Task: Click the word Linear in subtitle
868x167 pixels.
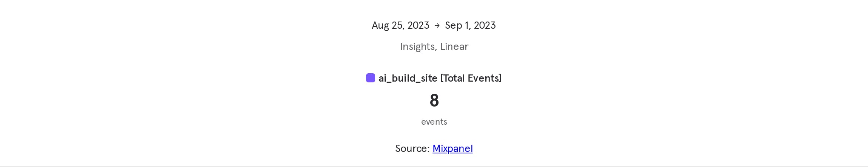Action: (x=454, y=46)
